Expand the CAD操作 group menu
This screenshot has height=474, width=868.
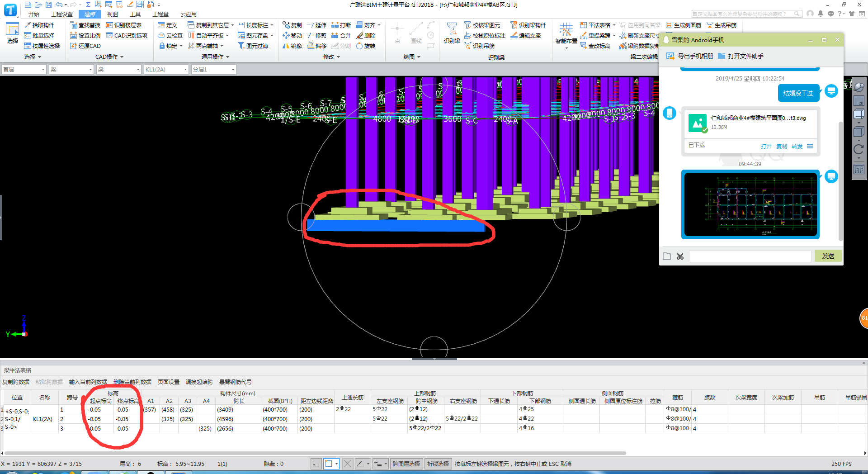[109, 57]
